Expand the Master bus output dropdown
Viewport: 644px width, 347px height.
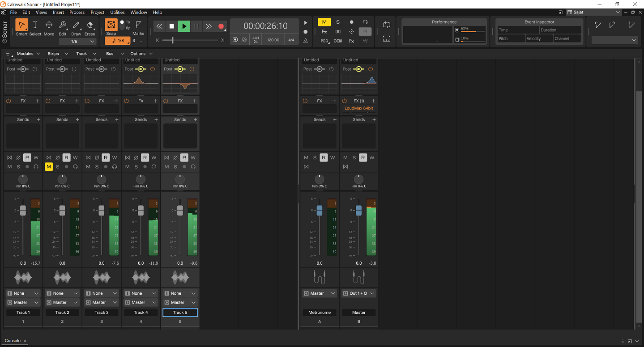(359, 293)
